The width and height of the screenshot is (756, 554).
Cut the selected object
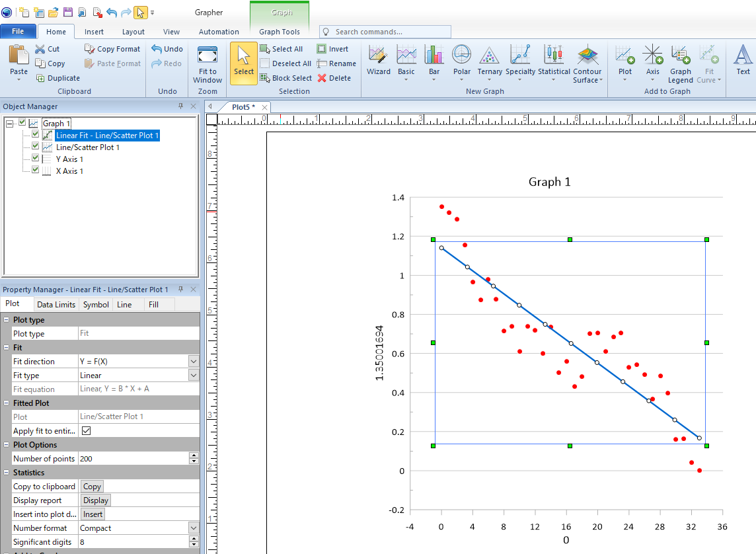(x=48, y=49)
